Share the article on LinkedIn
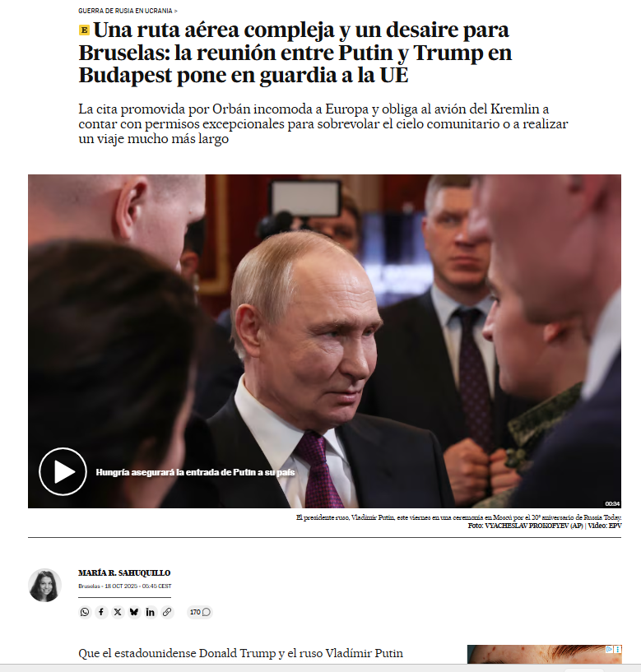This screenshot has height=672, width=641. pos(150,612)
